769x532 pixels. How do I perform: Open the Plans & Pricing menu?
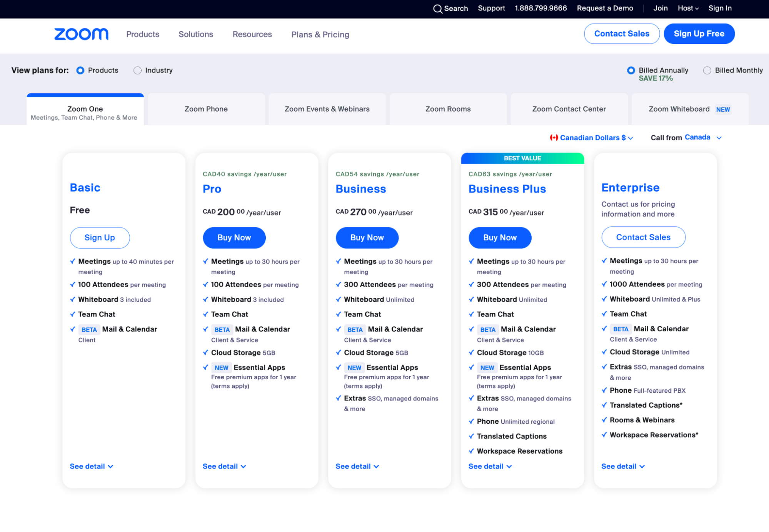(320, 35)
